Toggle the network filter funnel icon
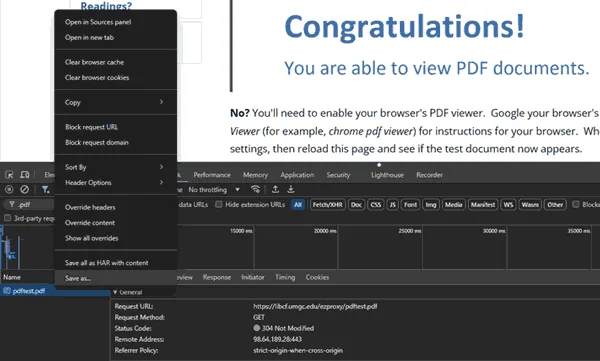The width and height of the screenshot is (600, 361). click(x=46, y=189)
